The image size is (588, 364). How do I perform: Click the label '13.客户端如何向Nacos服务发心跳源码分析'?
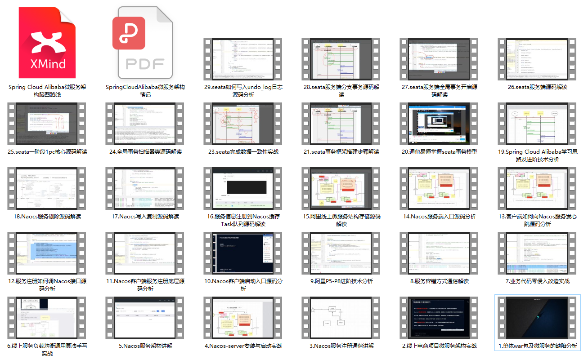click(538, 220)
